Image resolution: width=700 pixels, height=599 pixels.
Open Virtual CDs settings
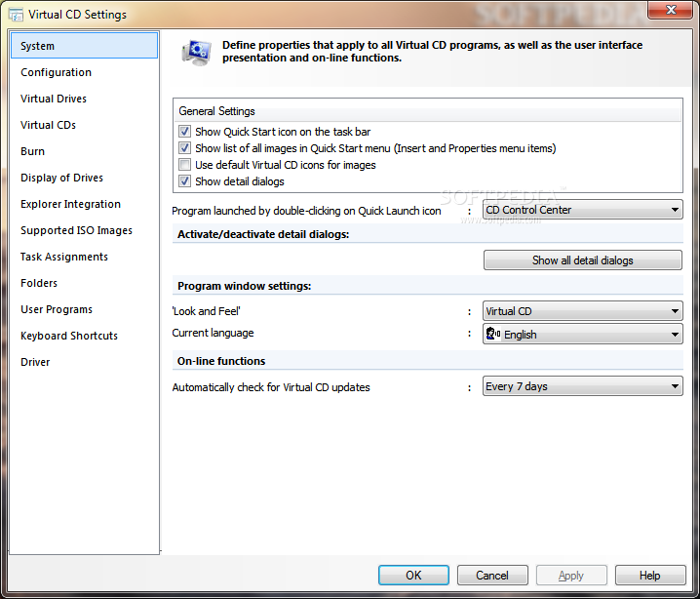click(85, 125)
